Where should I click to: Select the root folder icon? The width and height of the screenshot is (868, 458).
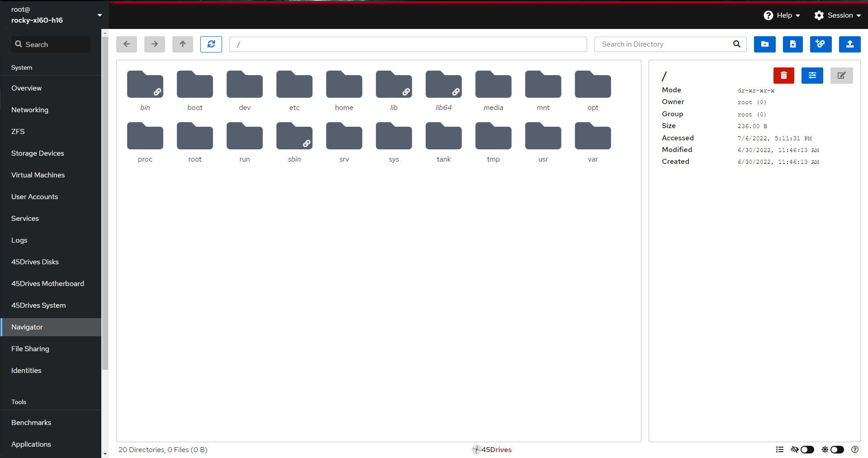coord(195,142)
